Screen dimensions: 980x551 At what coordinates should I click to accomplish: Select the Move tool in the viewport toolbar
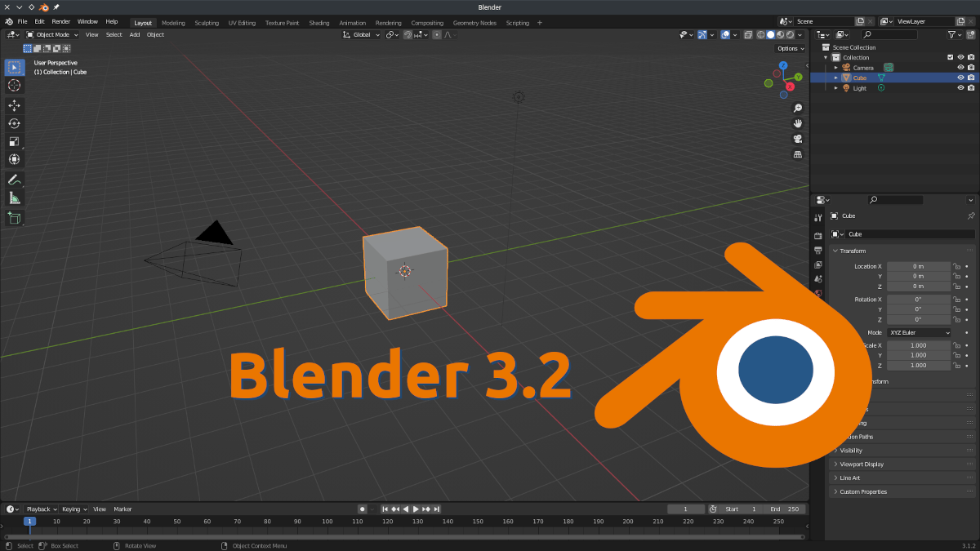[14, 105]
